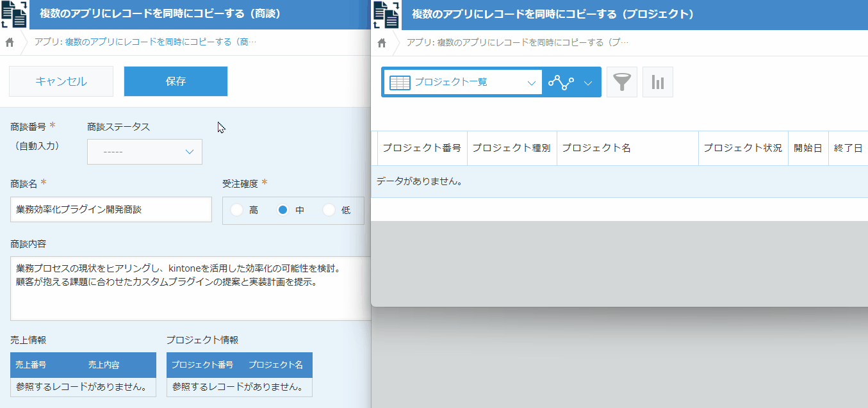This screenshot has width=868, height=408.
Task: Open the bar chart aggregate icon
Action: pos(657,82)
